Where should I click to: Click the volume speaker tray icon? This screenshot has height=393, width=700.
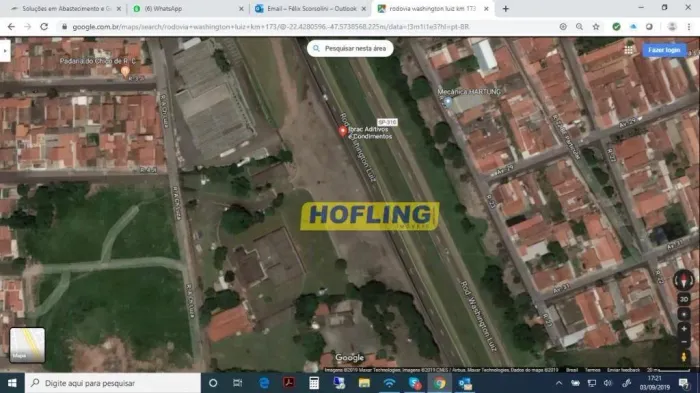[608, 383]
